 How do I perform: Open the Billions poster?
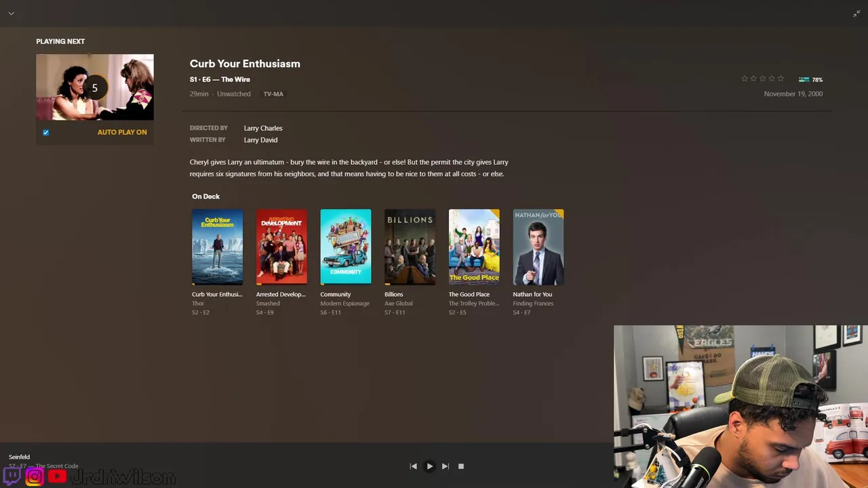(x=410, y=247)
